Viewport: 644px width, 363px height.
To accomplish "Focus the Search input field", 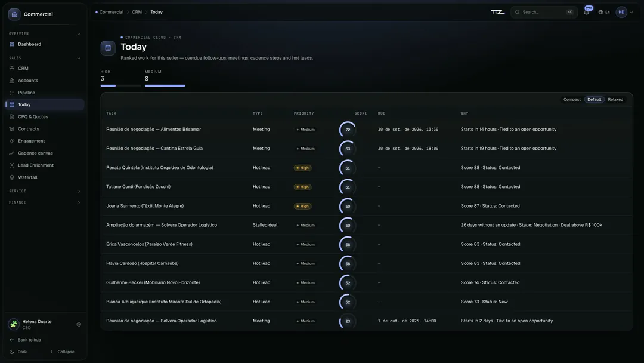I will click(x=544, y=12).
